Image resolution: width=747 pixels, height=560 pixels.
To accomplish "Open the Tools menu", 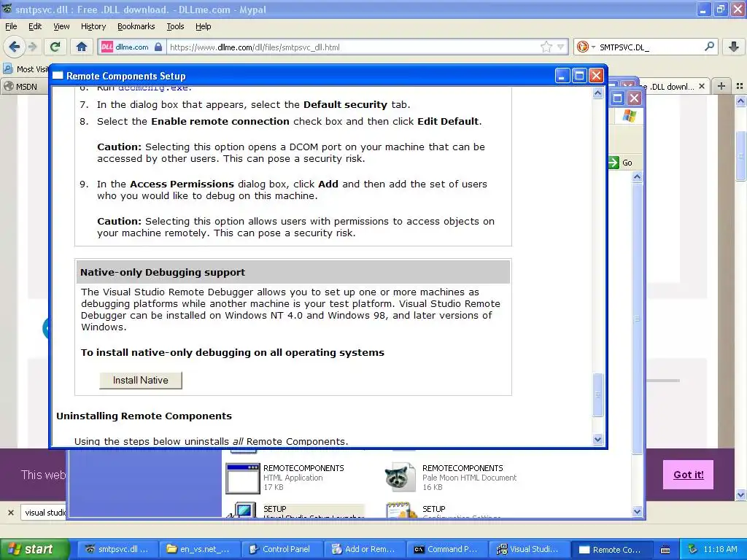I will (175, 26).
